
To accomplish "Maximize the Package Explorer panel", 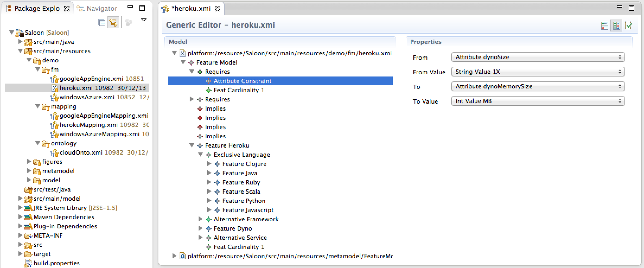I will [142, 8].
